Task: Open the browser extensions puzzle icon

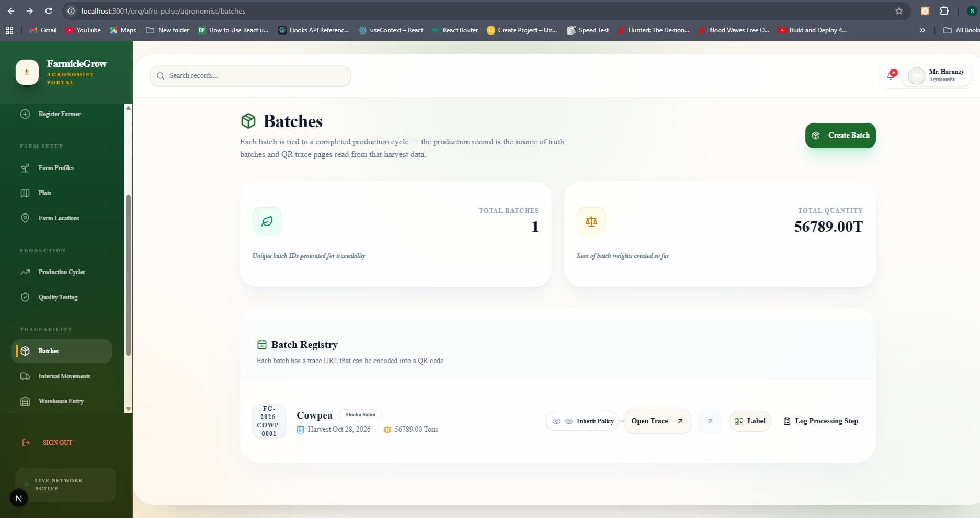Action: click(x=944, y=11)
